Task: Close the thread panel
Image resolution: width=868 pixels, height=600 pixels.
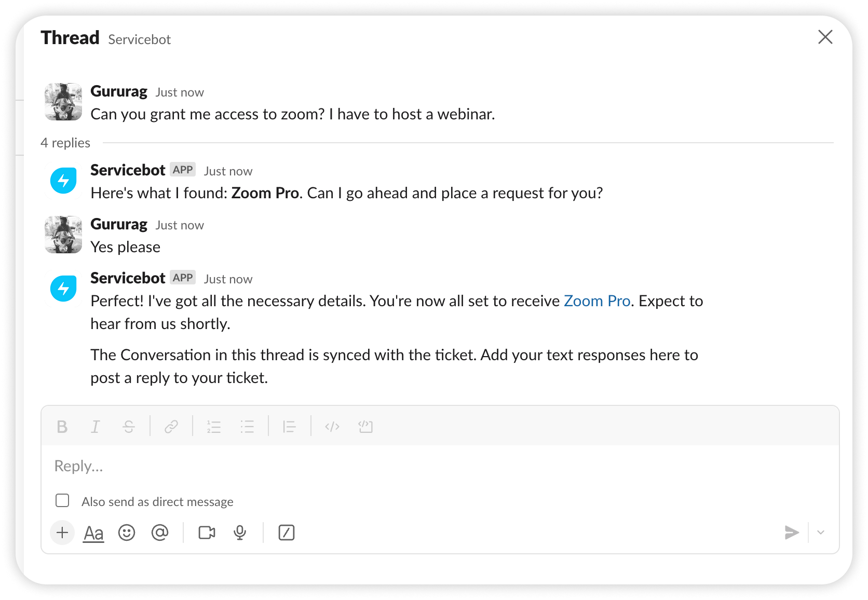Action: [x=825, y=37]
